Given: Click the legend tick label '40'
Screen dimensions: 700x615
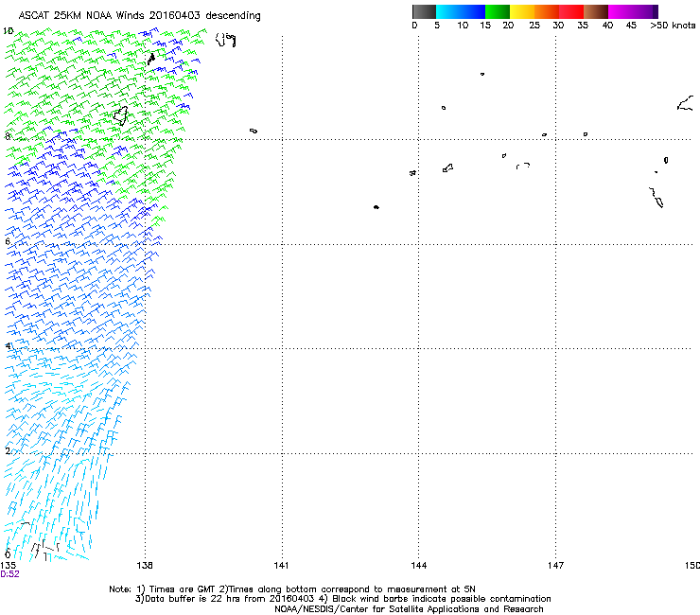Looking at the screenshot, I should pyautogui.click(x=607, y=25).
